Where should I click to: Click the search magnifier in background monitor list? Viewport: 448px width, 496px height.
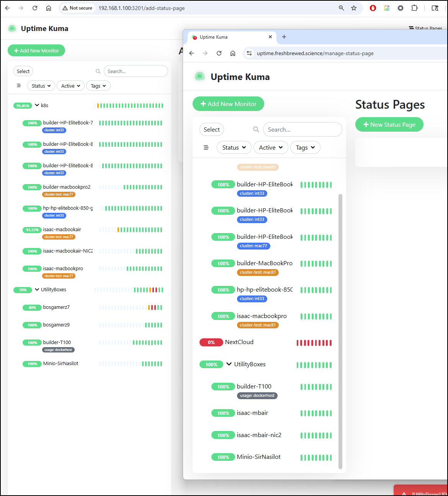click(x=98, y=71)
